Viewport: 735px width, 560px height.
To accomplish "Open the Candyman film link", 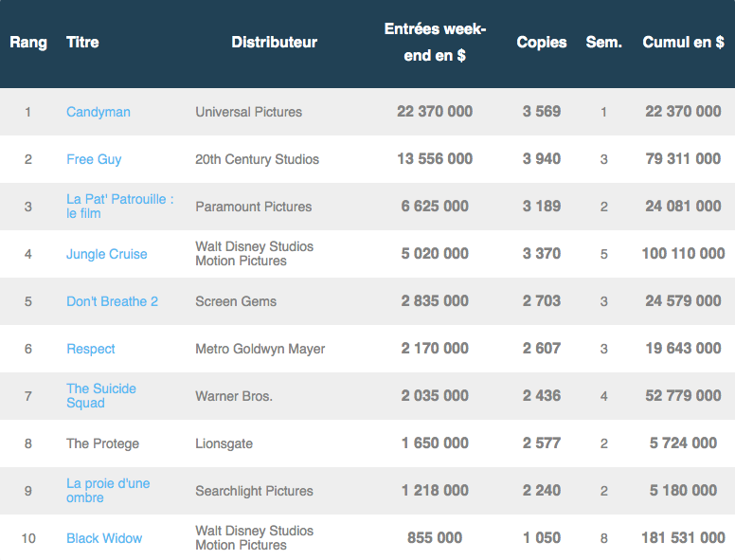I will 99,112.
